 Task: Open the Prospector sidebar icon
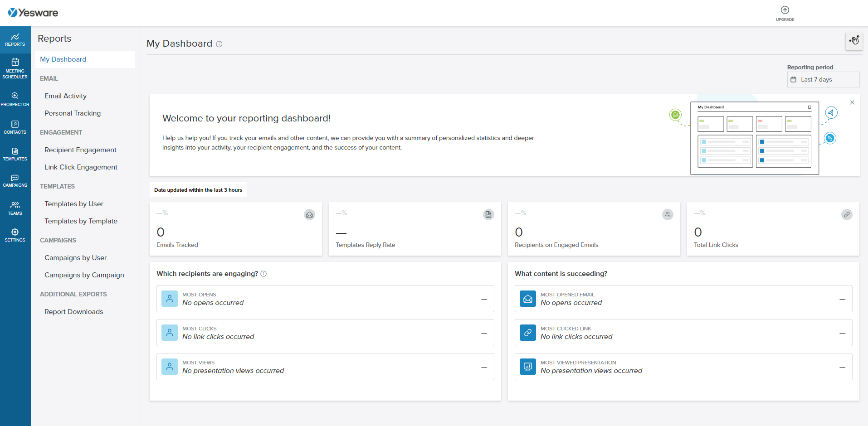(15, 99)
